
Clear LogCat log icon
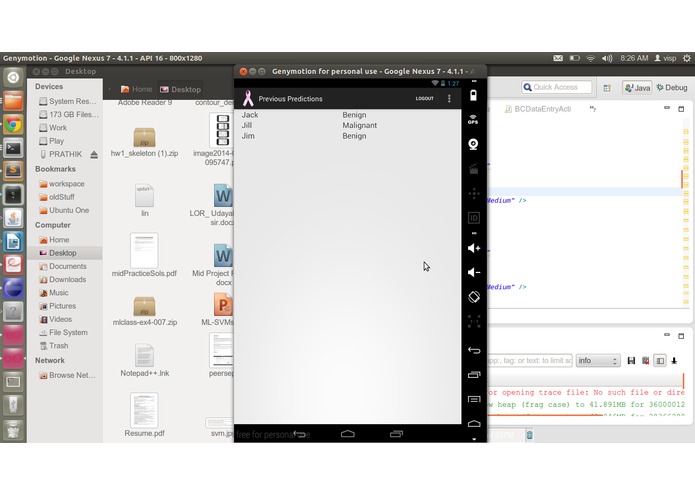click(x=646, y=361)
